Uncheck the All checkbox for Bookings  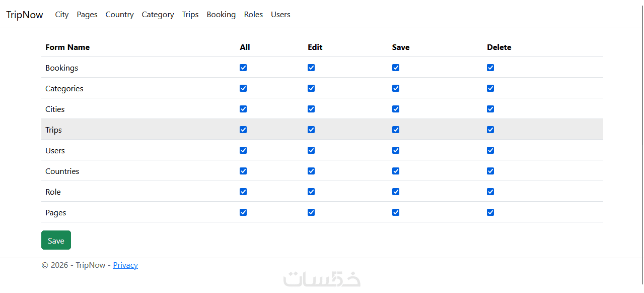point(243,68)
